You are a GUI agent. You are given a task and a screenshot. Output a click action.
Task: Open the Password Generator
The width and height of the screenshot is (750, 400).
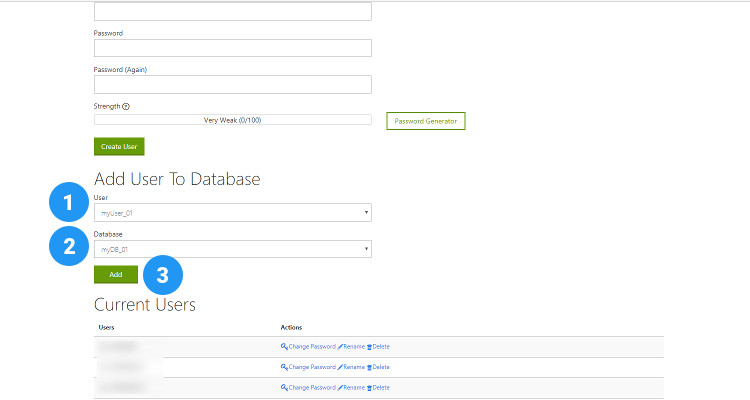pos(426,121)
